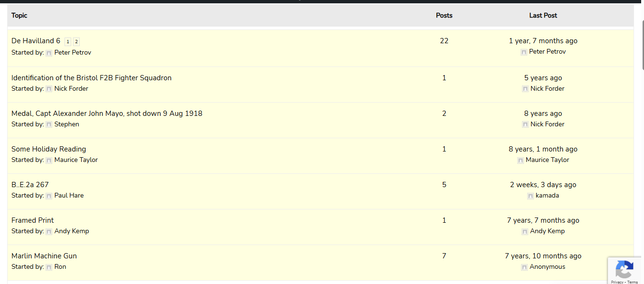Click Andy Kemp's avatar next to Started by
The image size is (644, 284).
(x=49, y=231)
